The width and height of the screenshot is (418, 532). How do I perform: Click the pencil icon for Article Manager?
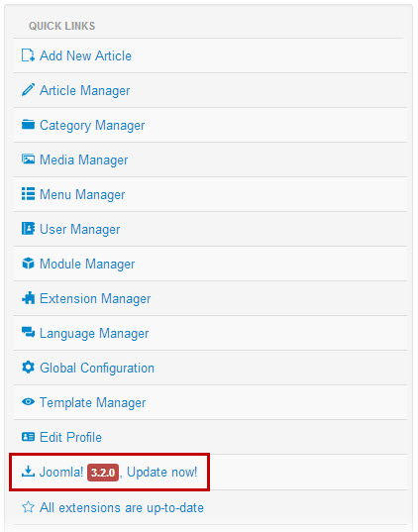[28, 90]
